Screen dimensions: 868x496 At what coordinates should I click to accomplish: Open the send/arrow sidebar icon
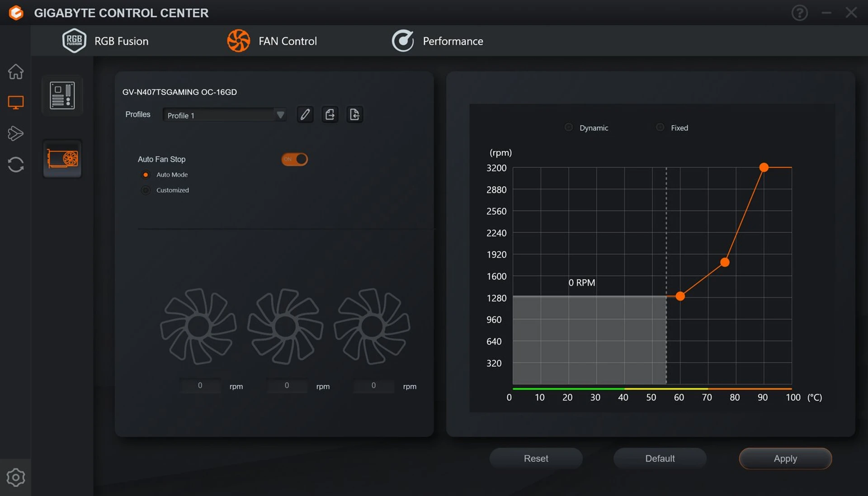click(x=16, y=133)
